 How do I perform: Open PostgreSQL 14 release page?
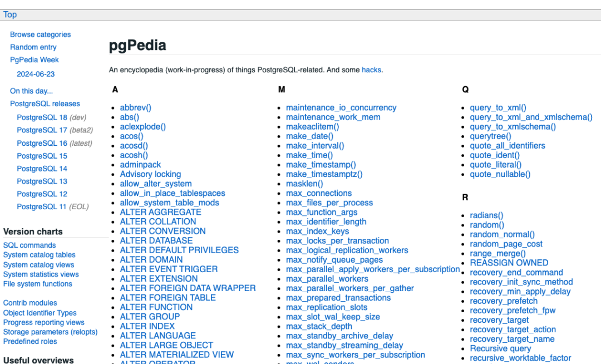click(x=42, y=169)
